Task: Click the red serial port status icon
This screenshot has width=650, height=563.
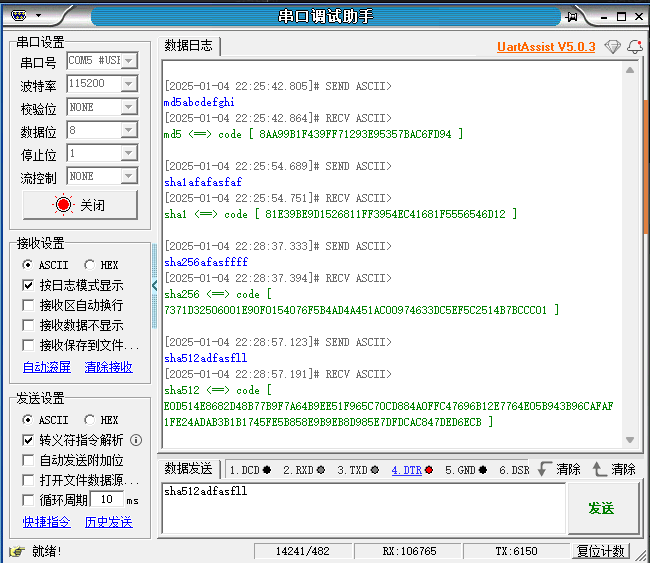Action: point(63,204)
